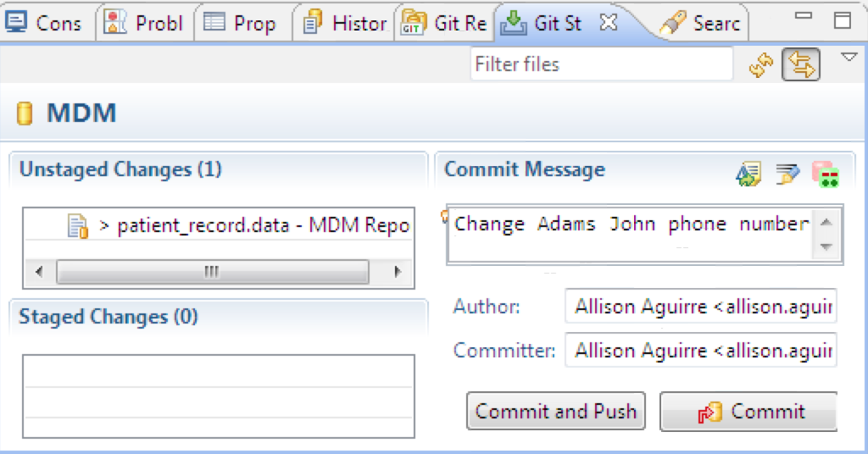Viewport: 868px width, 454px height.
Task: Switch to the Git Repositories tab
Action: pos(444,23)
